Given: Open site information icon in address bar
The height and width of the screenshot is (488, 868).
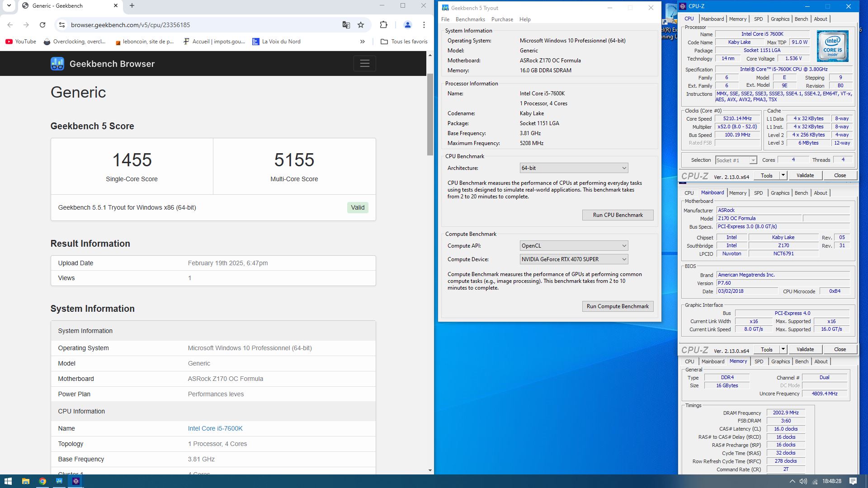Looking at the screenshot, I should coord(62,25).
